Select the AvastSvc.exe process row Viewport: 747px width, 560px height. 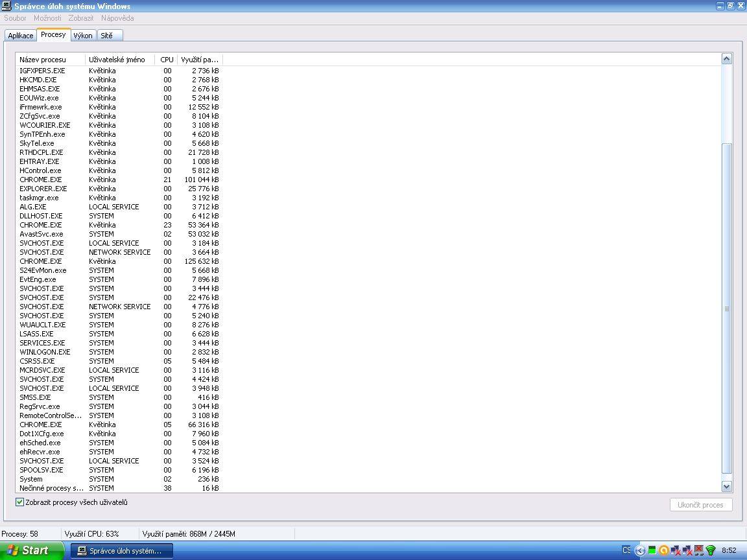(119, 234)
